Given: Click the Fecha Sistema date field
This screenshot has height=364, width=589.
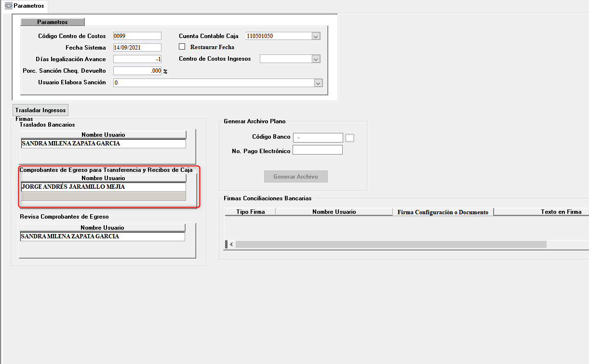Looking at the screenshot, I should (x=137, y=48).
